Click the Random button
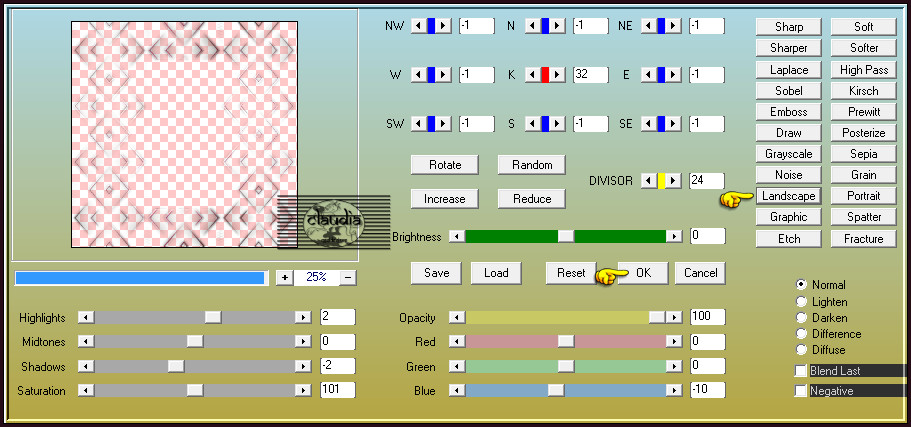 [532, 165]
